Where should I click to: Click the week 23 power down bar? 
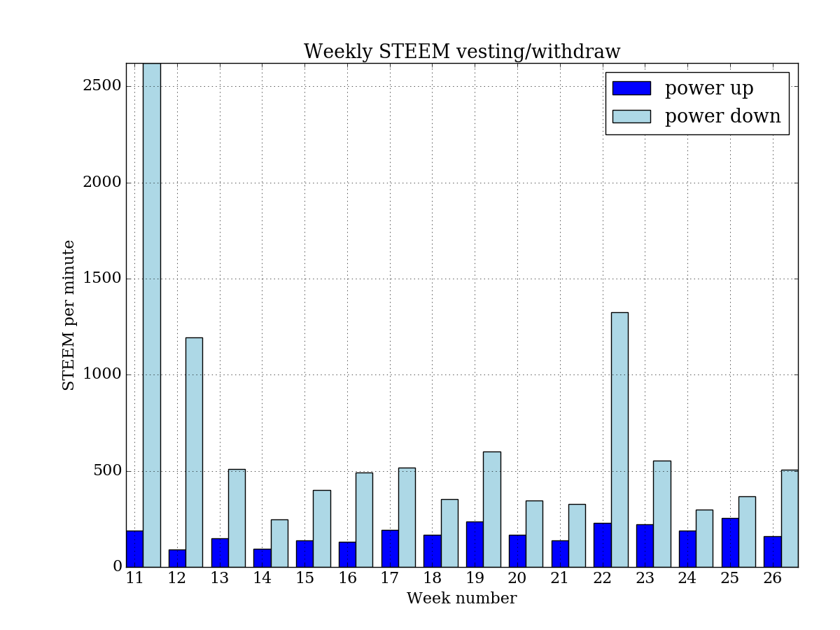662,514
